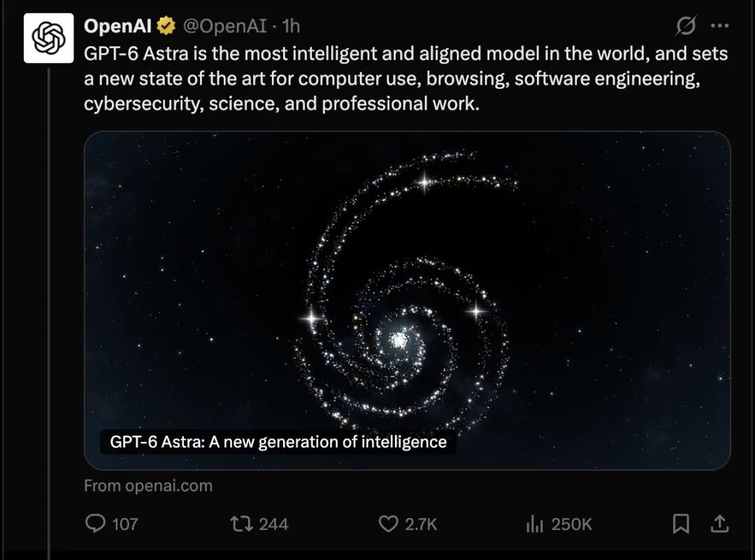Screen dimensions: 755x560
Task: Click the 2.7K likes count
Action: (421, 524)
